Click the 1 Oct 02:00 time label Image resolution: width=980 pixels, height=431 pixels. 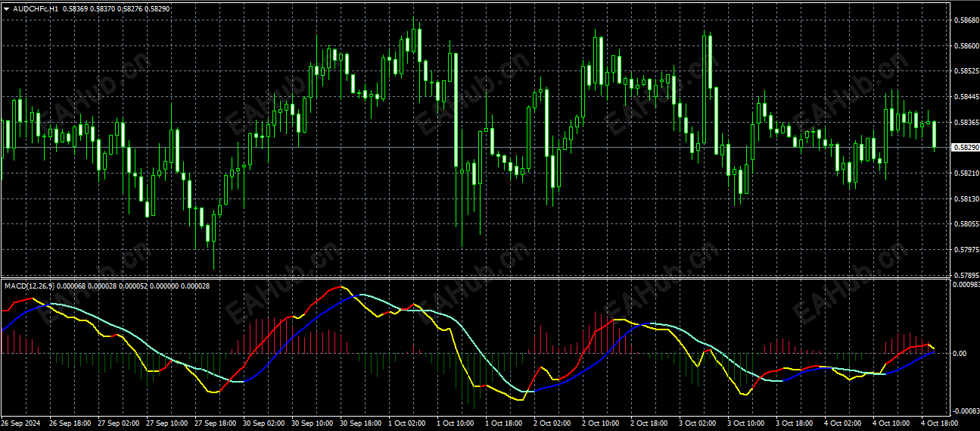coord(406,423)
